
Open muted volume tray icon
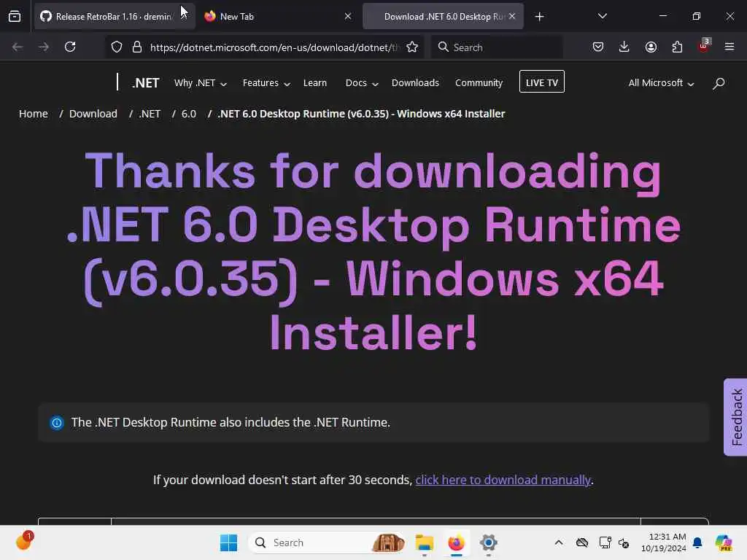[624, 542]
